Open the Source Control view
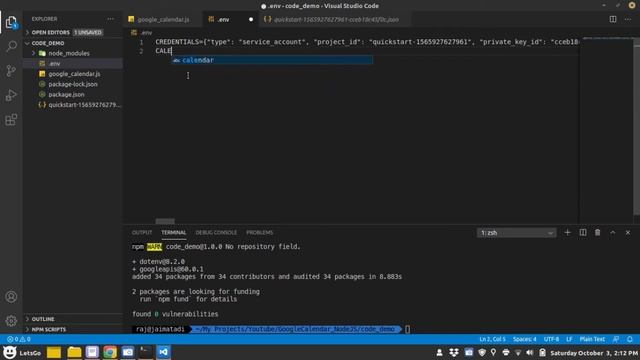The height and width of the screenshot is (360, 640). click(x=11, y=71)
